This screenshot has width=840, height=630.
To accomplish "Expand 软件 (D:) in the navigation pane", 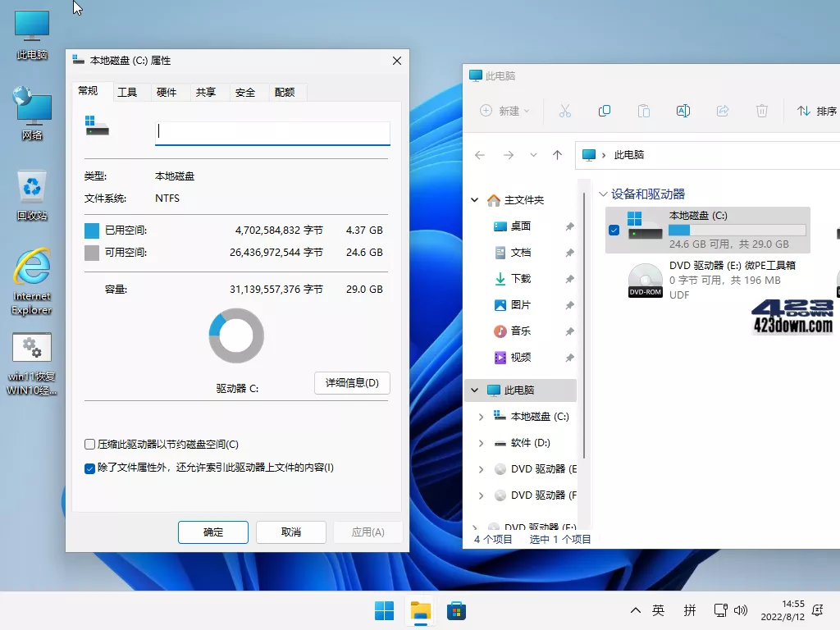I will pyautogui.click(x=480, y=442).
